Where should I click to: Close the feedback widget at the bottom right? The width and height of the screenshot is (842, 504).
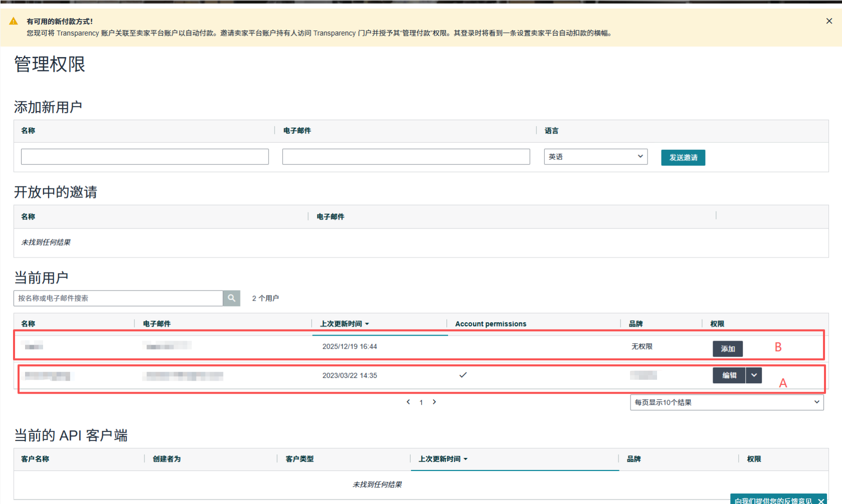[821, 500]
